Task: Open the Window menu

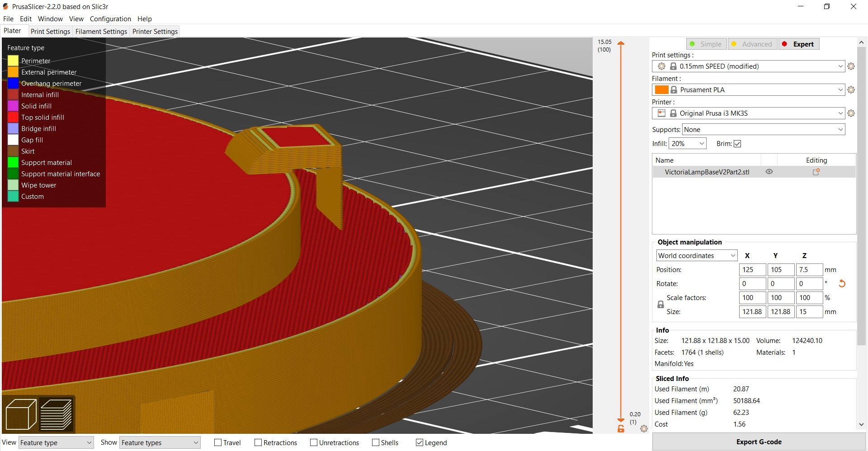Action: click(50, 19)
